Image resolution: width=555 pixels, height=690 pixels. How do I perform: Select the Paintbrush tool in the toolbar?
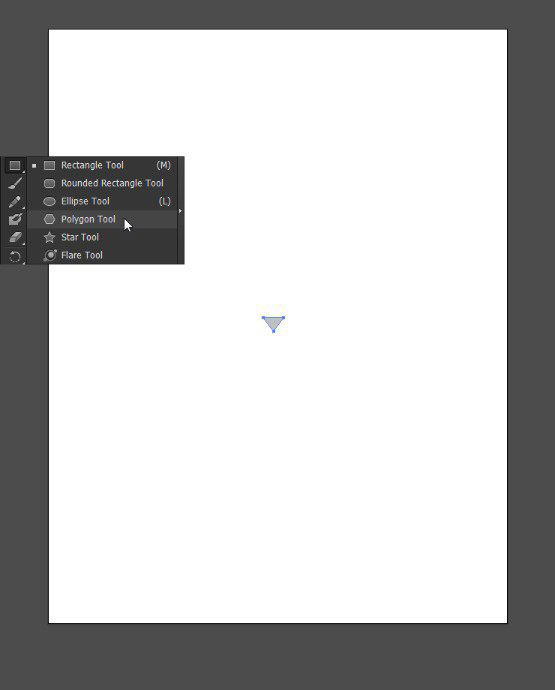15,183
